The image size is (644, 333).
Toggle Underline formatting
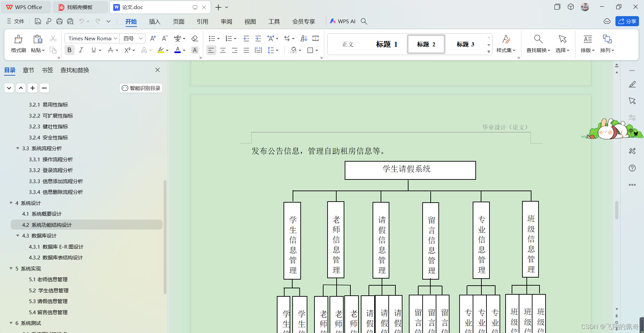pos(93,50)
